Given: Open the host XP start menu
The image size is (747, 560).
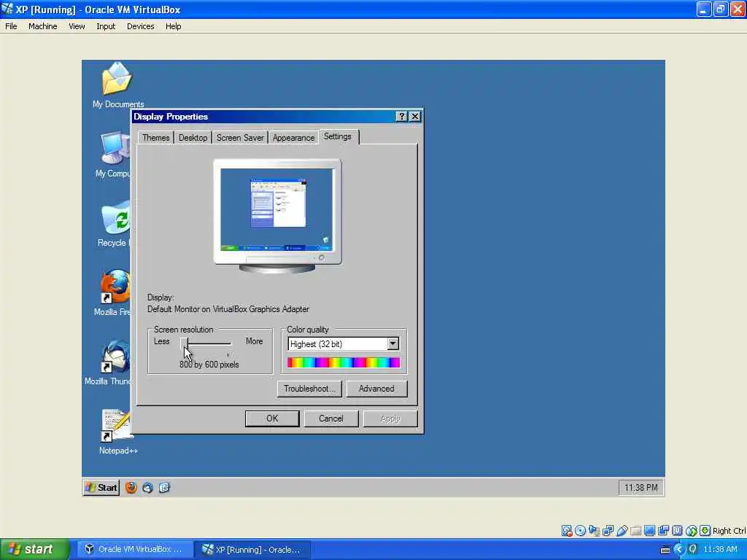Looking at the screenshot, I should tap(34, 550).
